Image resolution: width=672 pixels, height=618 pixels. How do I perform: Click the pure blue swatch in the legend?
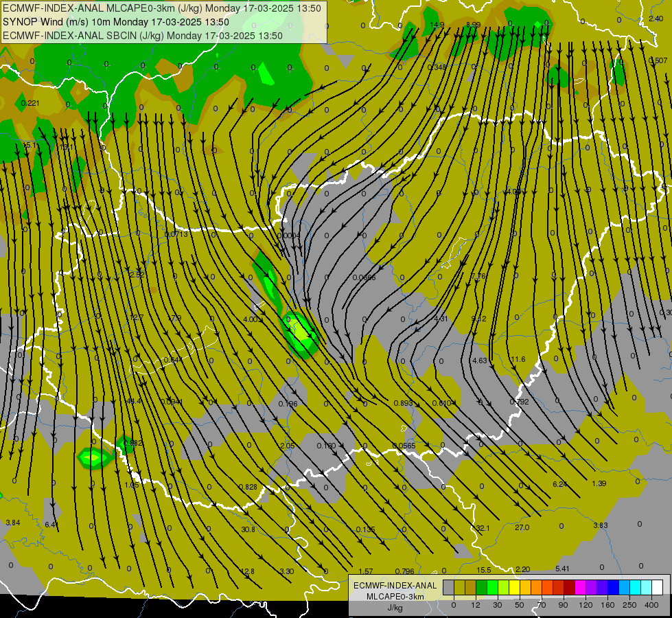(613, 588)
